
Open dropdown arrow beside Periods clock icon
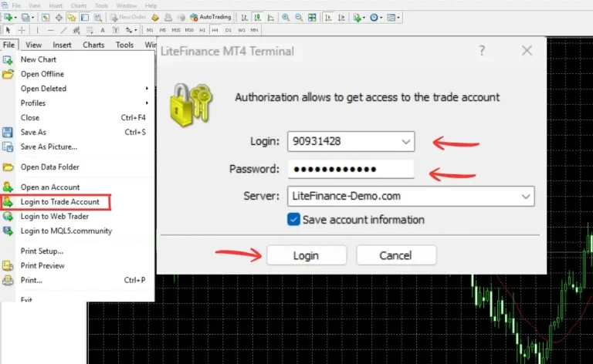pyautogui.click(x=381, y=18)
